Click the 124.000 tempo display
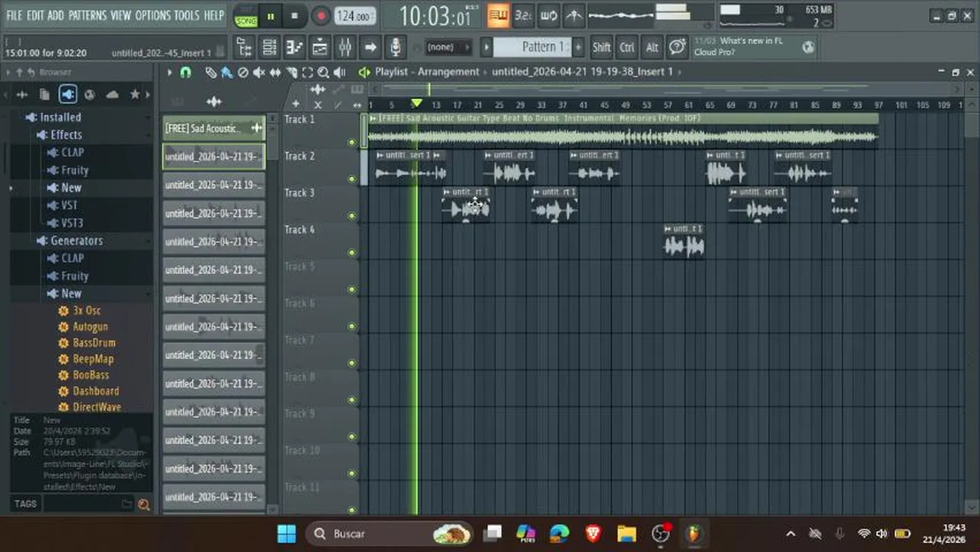This screenshot has height=552, width=980. pos(355,16)
